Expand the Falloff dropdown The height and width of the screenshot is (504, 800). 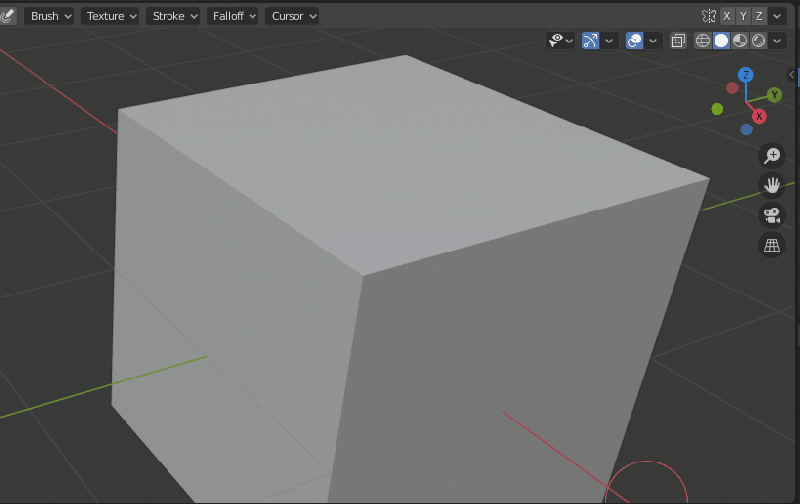(232, 16)
